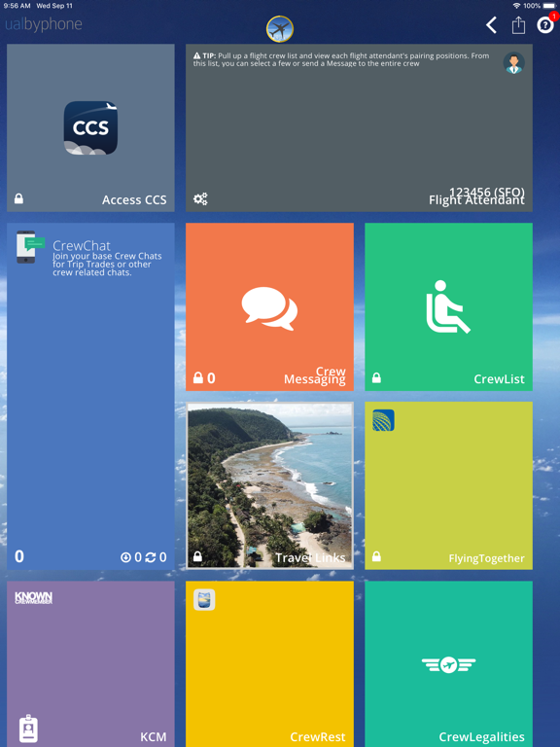This screenshot has height=747, width=560.
Task: Tap the CrewChat phone icon
Action: coord(28,247)
